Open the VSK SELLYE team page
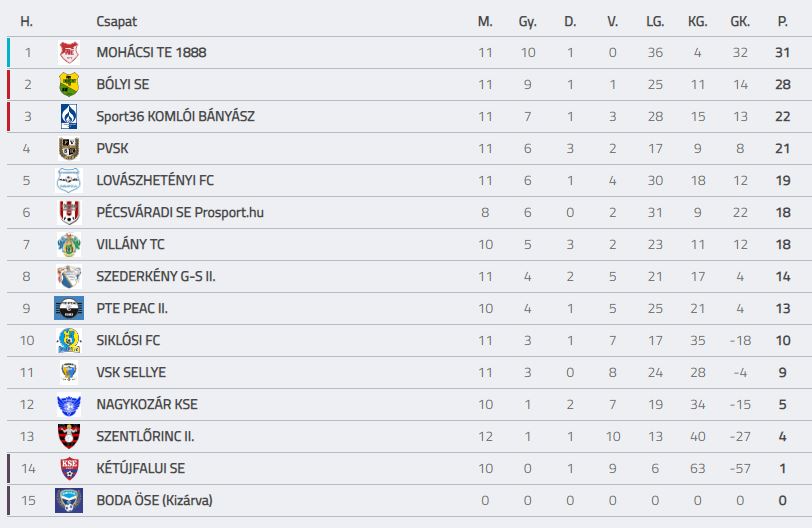This screenshot has height=528, width=812. 131,373
